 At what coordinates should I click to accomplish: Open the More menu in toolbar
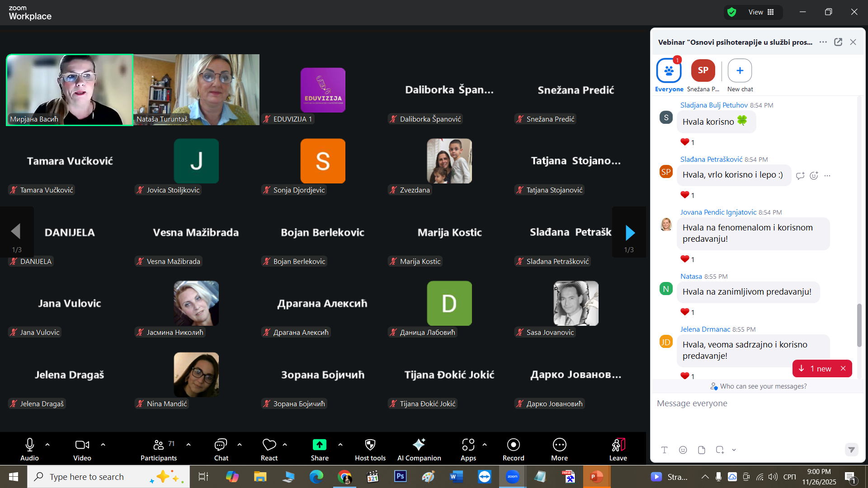coord(559,445)
